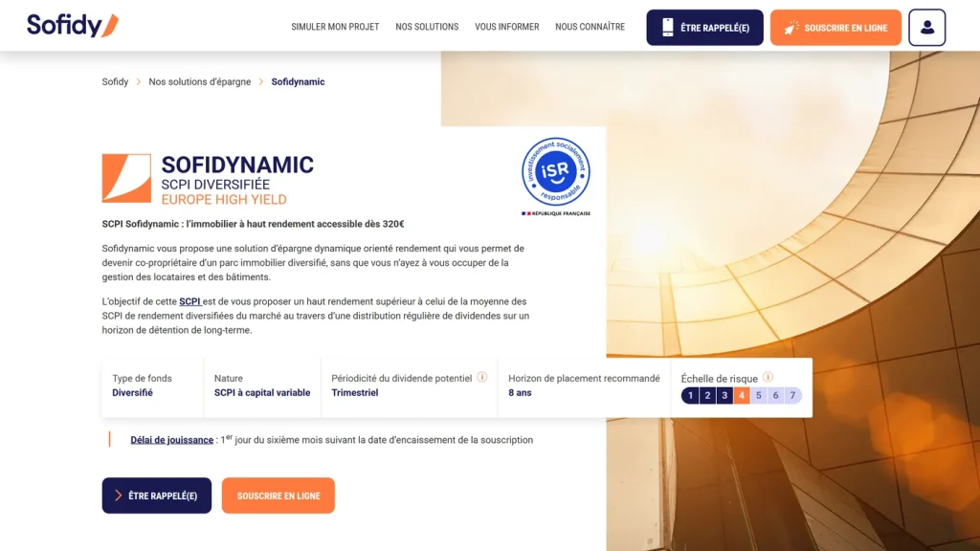This screenshot has height=551, width=980.
Task: Click the 'Nature' label
Action: (229, 379)
